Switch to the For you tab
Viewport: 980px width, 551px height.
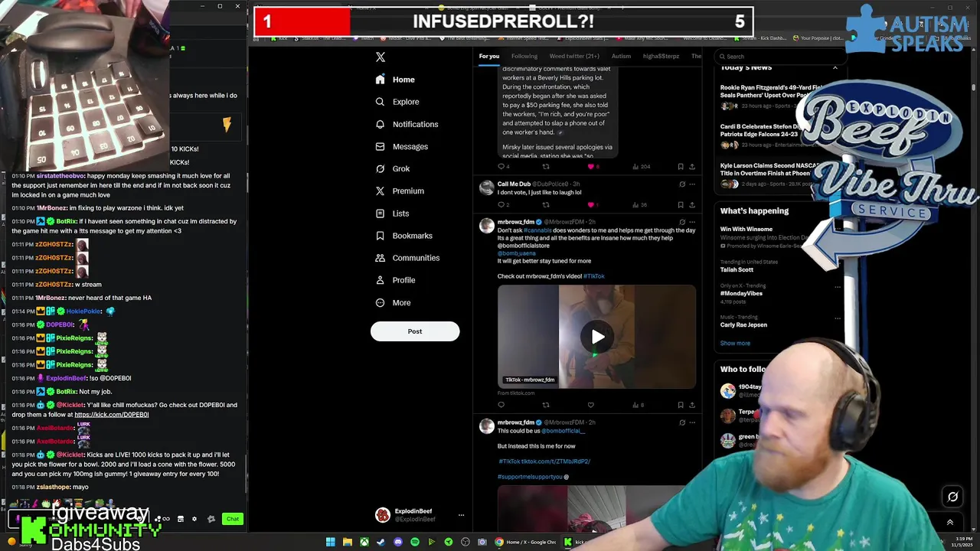(x=489, y=56)
